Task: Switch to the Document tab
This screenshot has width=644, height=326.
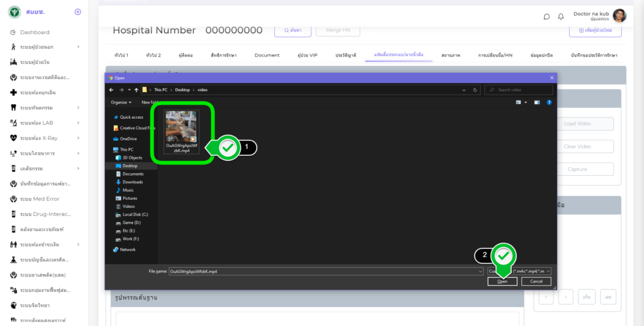Action: (x=267, y=55)
